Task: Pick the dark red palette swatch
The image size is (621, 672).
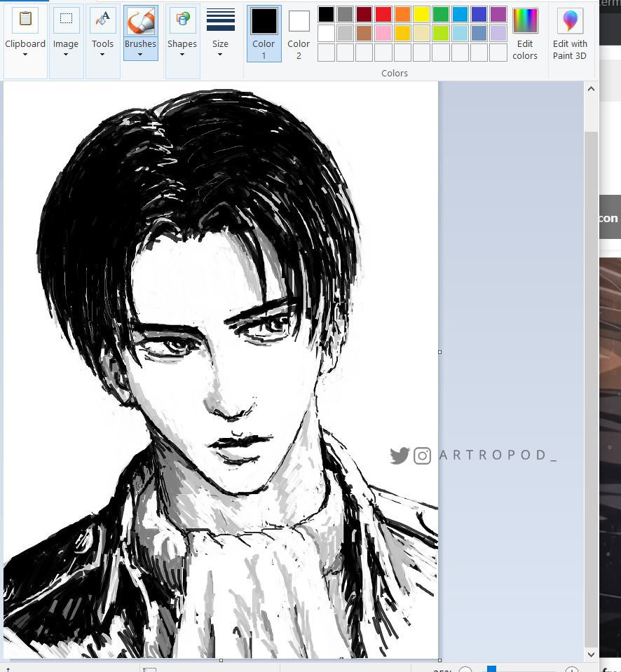Action: coord(364,14)
